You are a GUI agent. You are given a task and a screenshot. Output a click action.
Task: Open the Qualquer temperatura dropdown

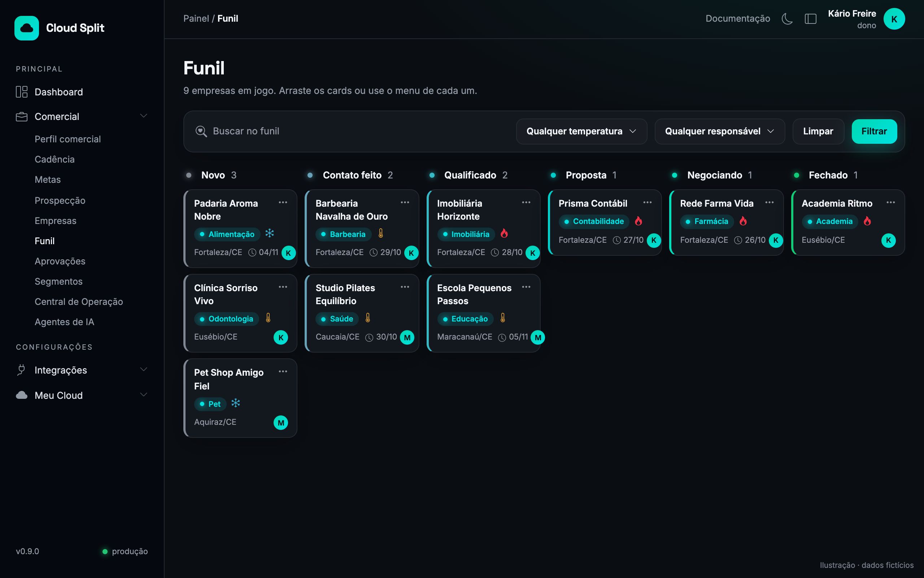coord(581,131)
